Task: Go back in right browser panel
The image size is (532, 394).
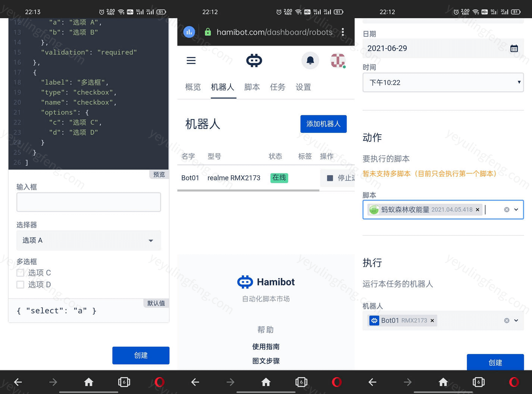Action: tap(372, 382)
